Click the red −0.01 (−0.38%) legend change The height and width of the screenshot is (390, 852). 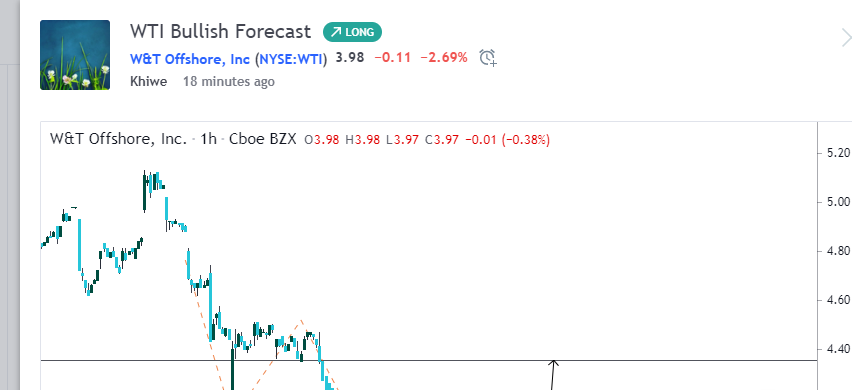click(508, 140)
